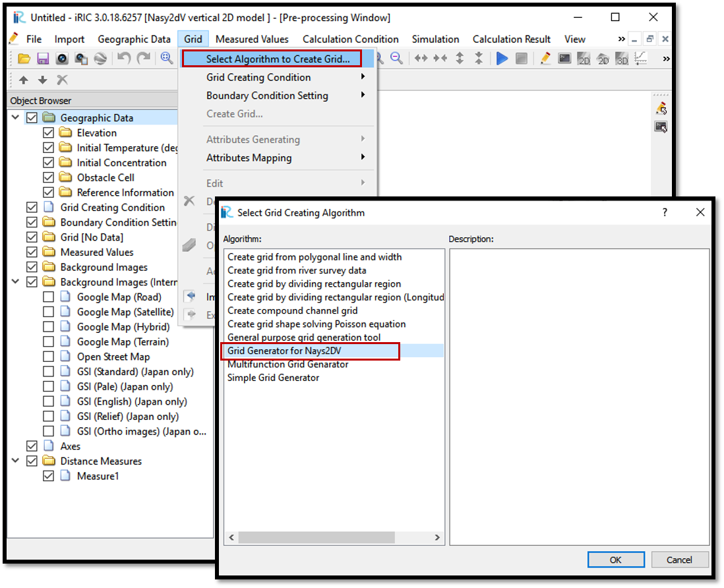
Task: Toggle the Measured Values checkbox
Action: (x=32, y=252)
